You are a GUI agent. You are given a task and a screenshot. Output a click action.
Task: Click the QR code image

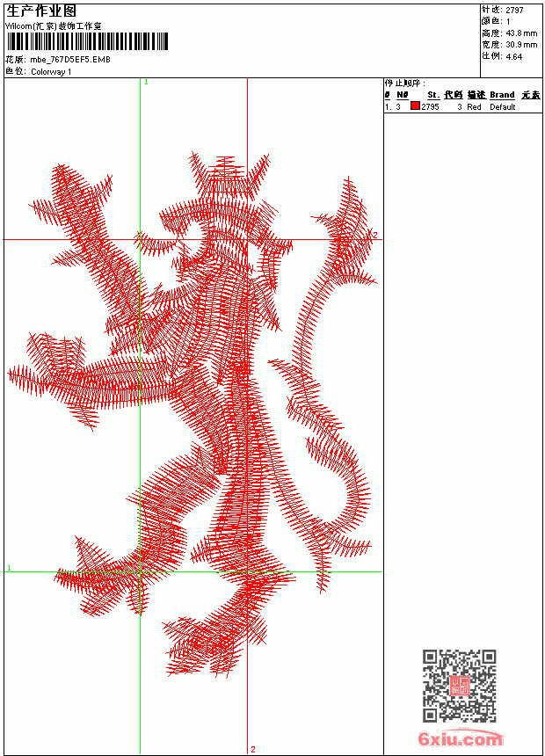[459, 686]
